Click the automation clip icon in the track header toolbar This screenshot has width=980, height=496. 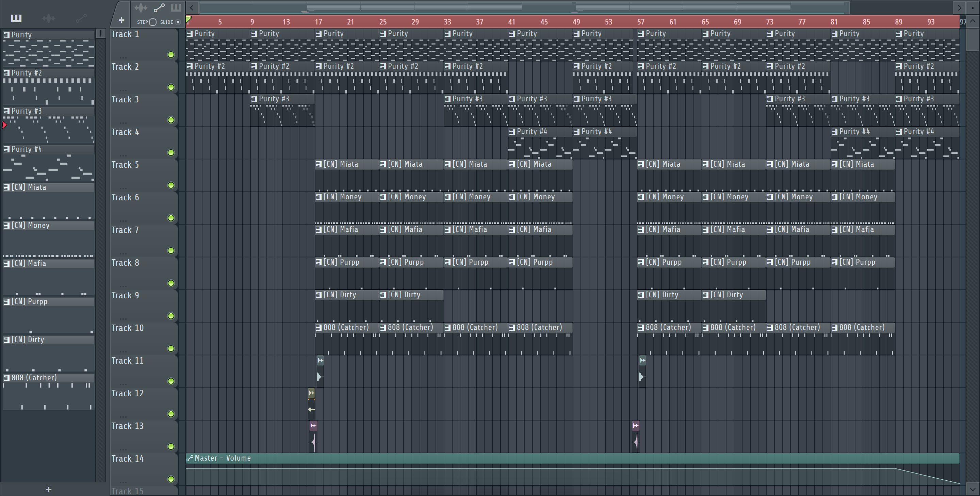click(159, 7)
